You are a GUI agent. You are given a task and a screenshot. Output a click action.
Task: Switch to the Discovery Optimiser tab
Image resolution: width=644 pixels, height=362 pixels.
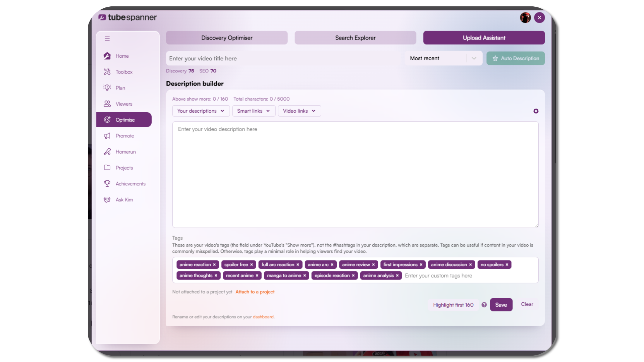click(227, 38)
